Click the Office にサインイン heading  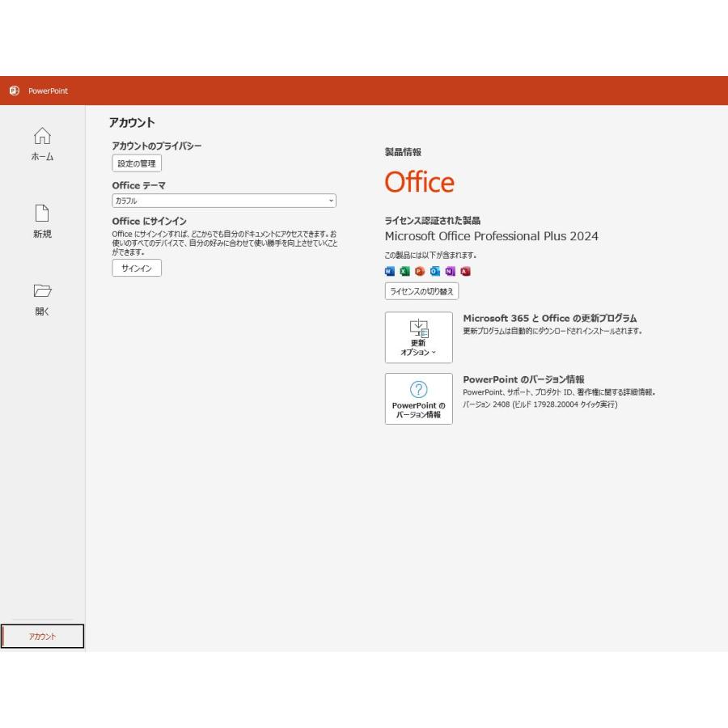click(x=149, y=221)
